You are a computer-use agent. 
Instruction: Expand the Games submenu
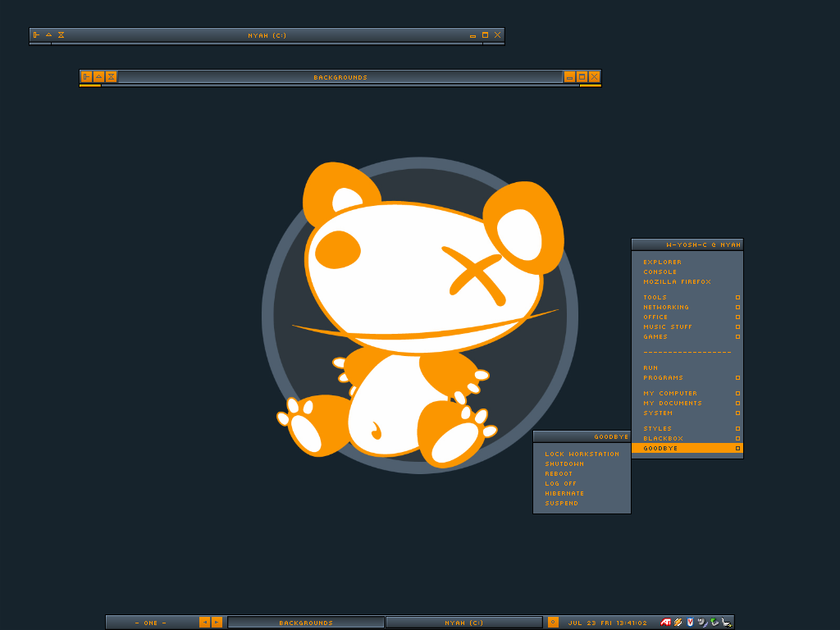687,336
